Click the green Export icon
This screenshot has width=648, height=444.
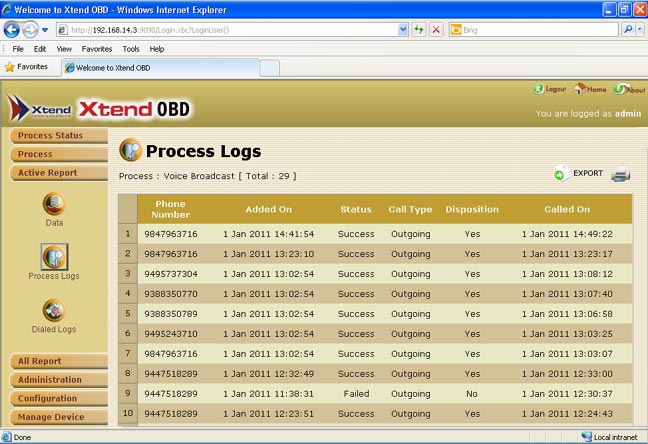(x=560, y=174)
